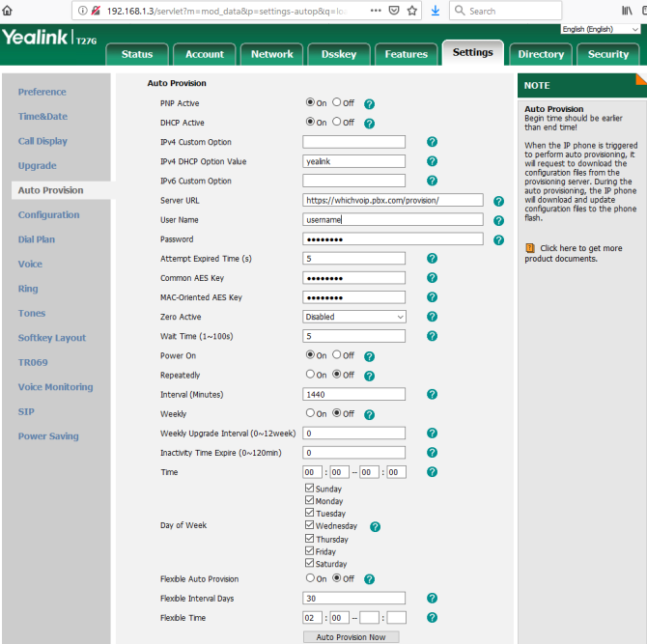Click help icon beside Password field
Screen dimensions: 647x644
[x=498, y=240]
